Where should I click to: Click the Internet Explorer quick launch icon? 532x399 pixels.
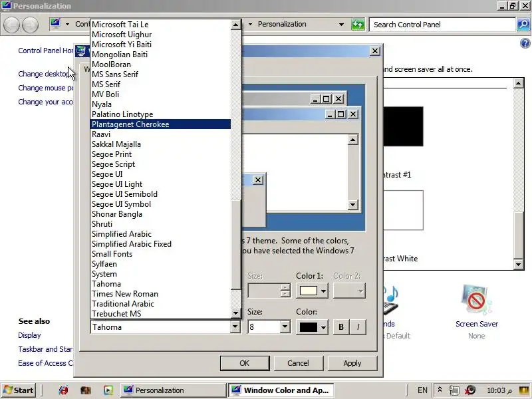(x=63, y=390)
